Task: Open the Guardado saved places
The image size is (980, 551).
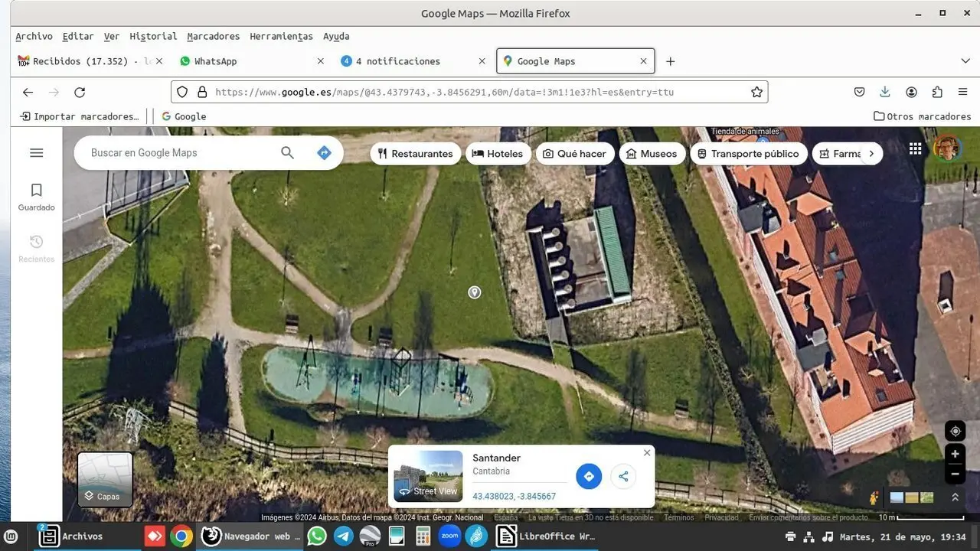Action: 36,196
